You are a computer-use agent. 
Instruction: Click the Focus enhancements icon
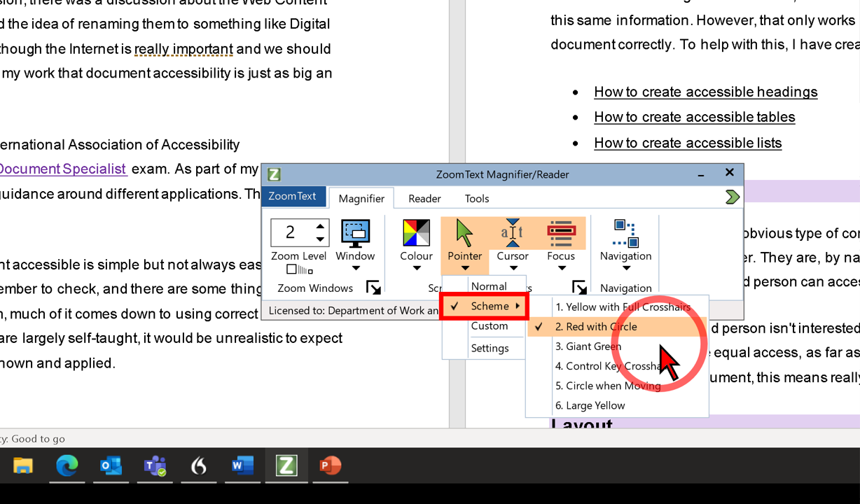click(x=561, y=233)
